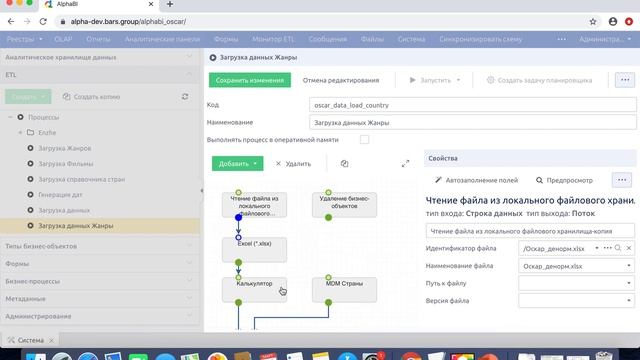640x360 pixels.
Task: Toggle Выполнять процесс в оперативной памяти checkbox
Action: [x=364, y=140]
